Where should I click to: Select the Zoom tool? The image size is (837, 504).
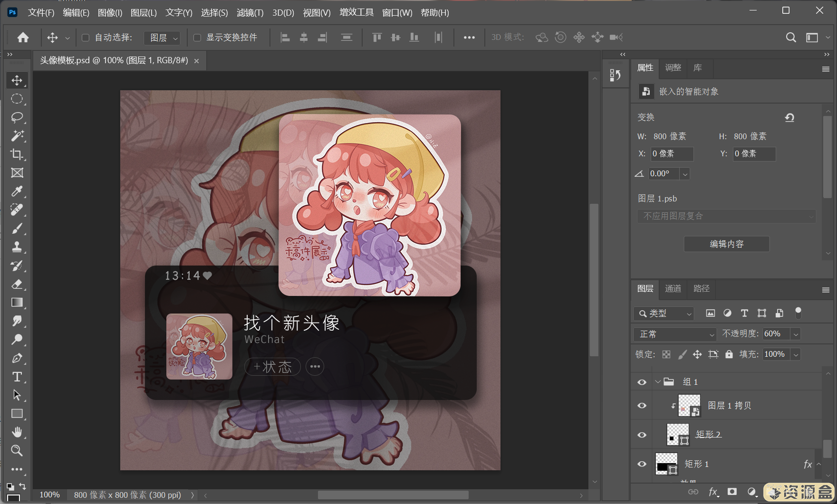(17, 451)
